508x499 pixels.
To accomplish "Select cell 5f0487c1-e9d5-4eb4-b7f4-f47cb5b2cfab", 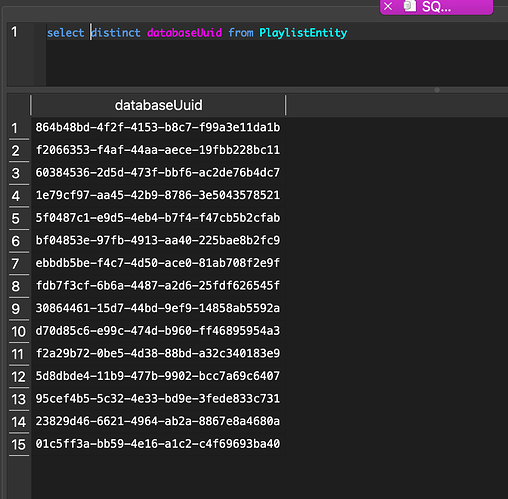I will pyautogui.click(x=158, y=218).
